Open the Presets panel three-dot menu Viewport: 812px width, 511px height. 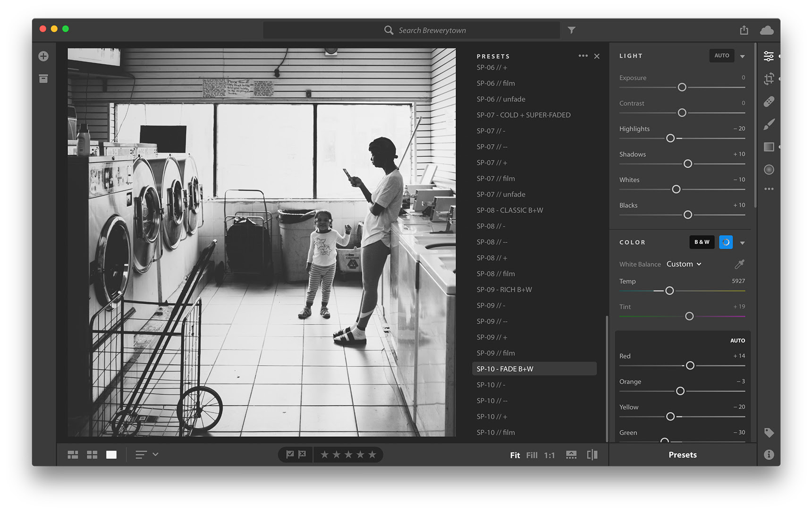583,56
